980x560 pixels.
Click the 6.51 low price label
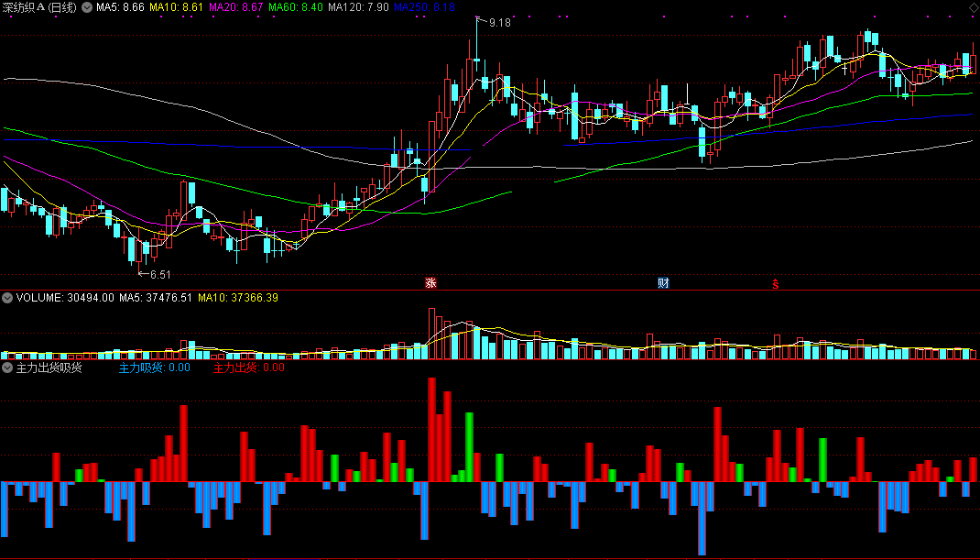[x=160, y=275]
